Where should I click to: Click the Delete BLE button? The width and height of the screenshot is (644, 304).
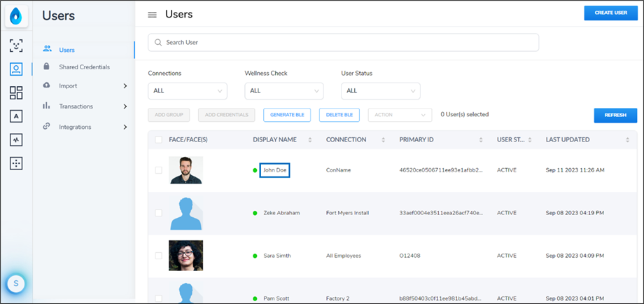pyautogui.click(x=339, y=115)
